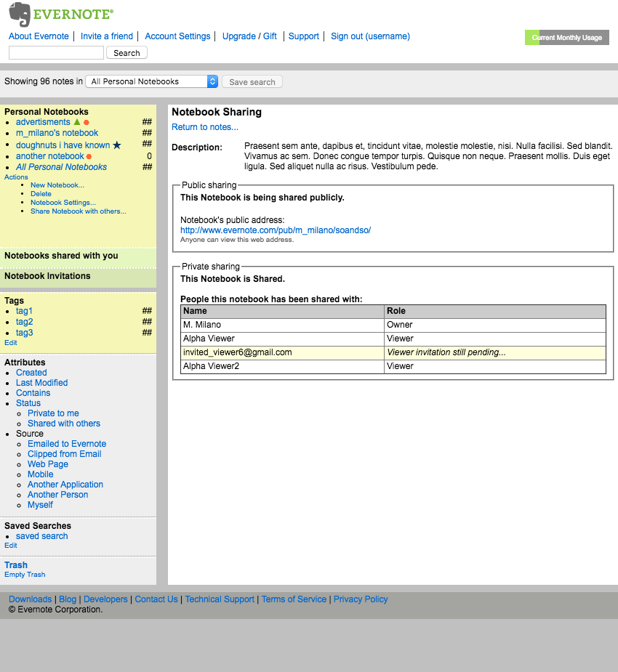The height and width of the screenshot is (672, 618).
Task: Click green triangle icon next to advertisments
Action: click(x=77, y=122)
